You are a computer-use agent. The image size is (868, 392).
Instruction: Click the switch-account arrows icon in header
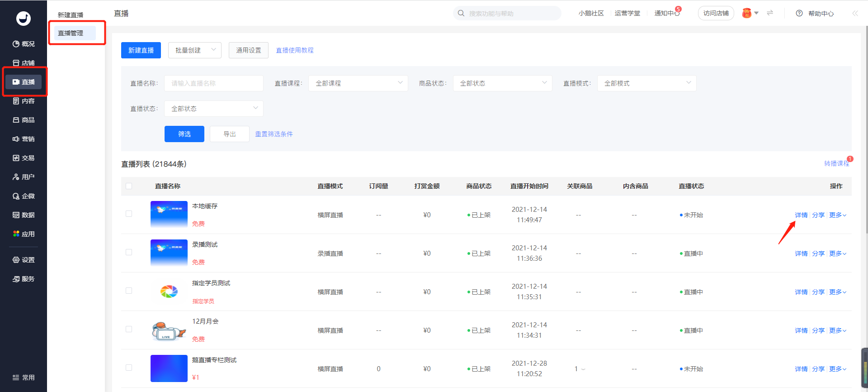point(770,13)
